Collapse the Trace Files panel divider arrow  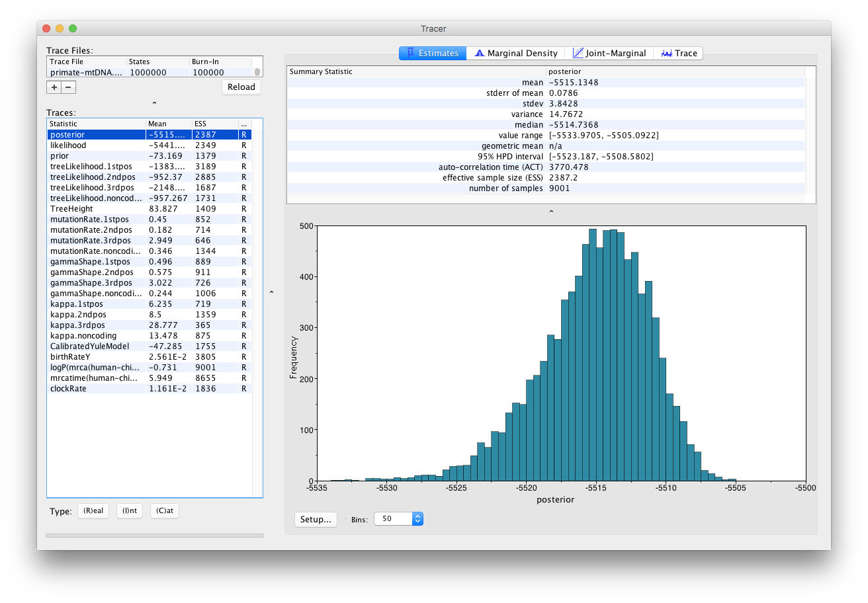(x=154, y=103)
